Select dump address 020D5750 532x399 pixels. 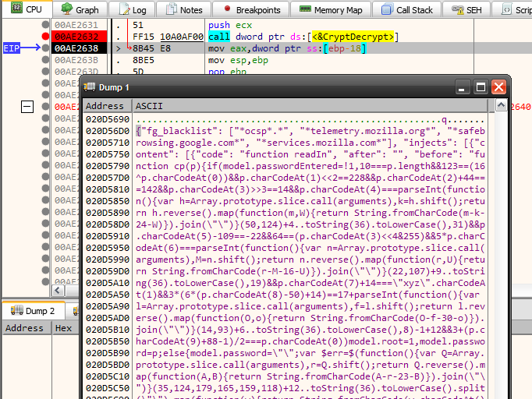(x=108, y=154)
